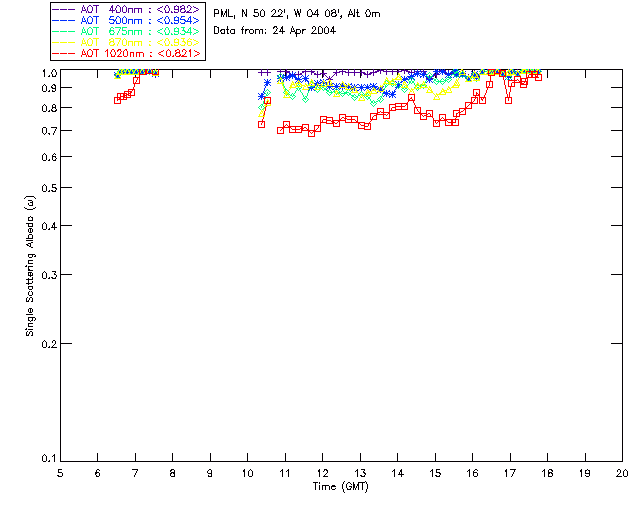
Task: Click the y-axis tick label 0.4
Action: point(49,226)
